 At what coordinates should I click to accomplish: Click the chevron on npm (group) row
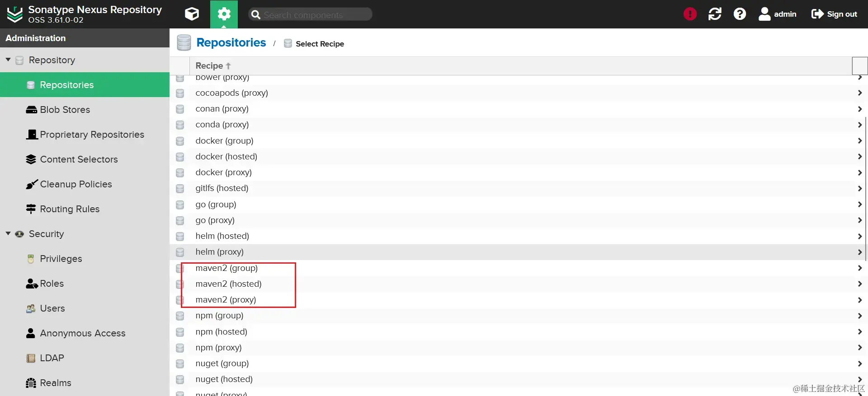point(859,316)
